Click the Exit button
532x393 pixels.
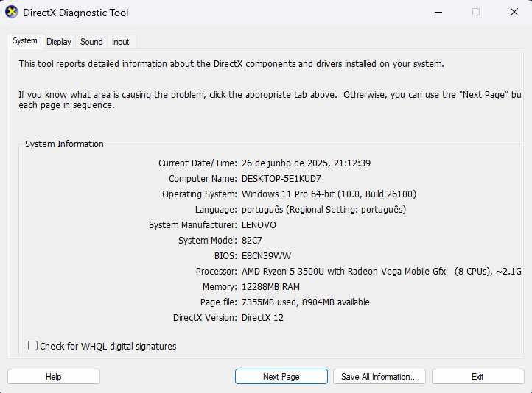tap(477, 377)
